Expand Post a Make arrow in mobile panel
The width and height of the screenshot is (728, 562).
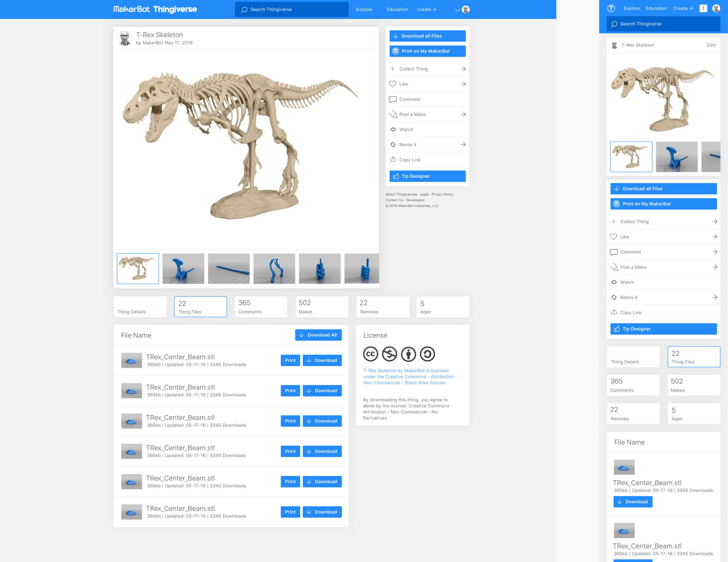pyautogui.click(x=715, y=267)
